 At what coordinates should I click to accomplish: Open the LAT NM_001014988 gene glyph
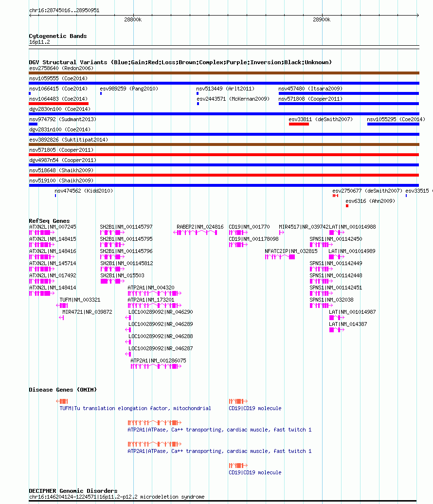tap(337, 233)
